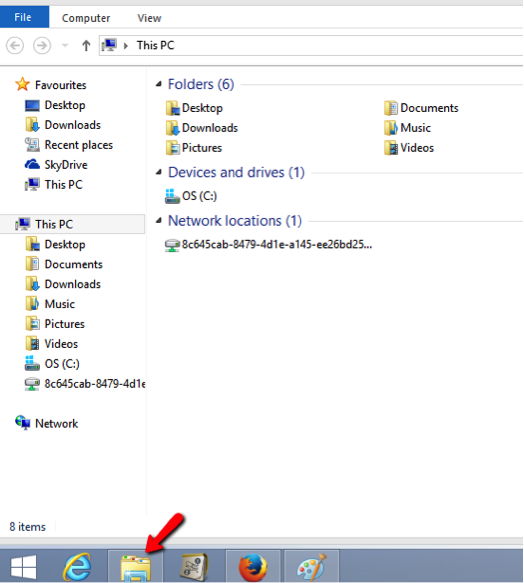Image resolution: width=524 pixels, height=583 pixels.
Task: Select the Downloads folder icon in Folders
Action: tap(173, 128)
